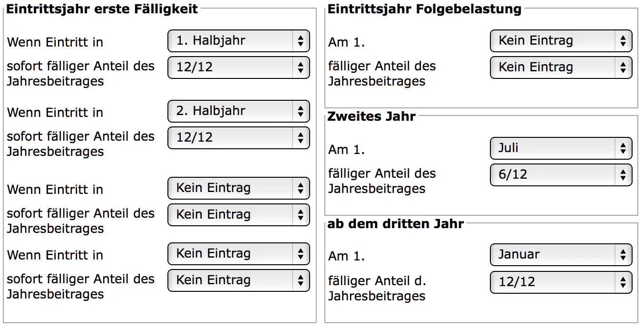644x327 pixels.
Task: Click the stepper arrows beside "Juli"
Action: (624, 148)
